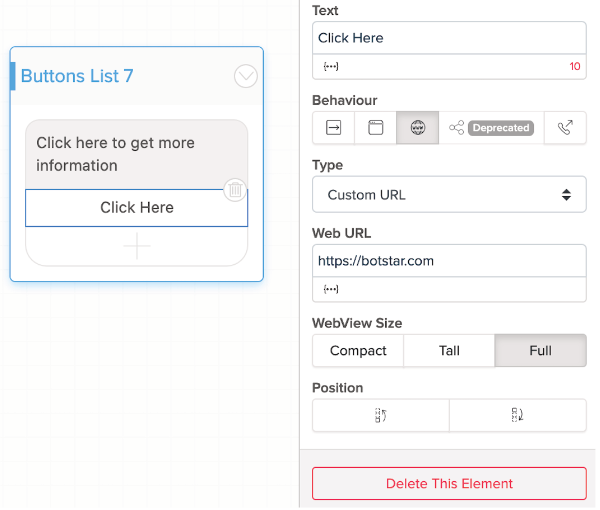Move element up in position
Screen dimensions: 600x510
coord(381,415)
